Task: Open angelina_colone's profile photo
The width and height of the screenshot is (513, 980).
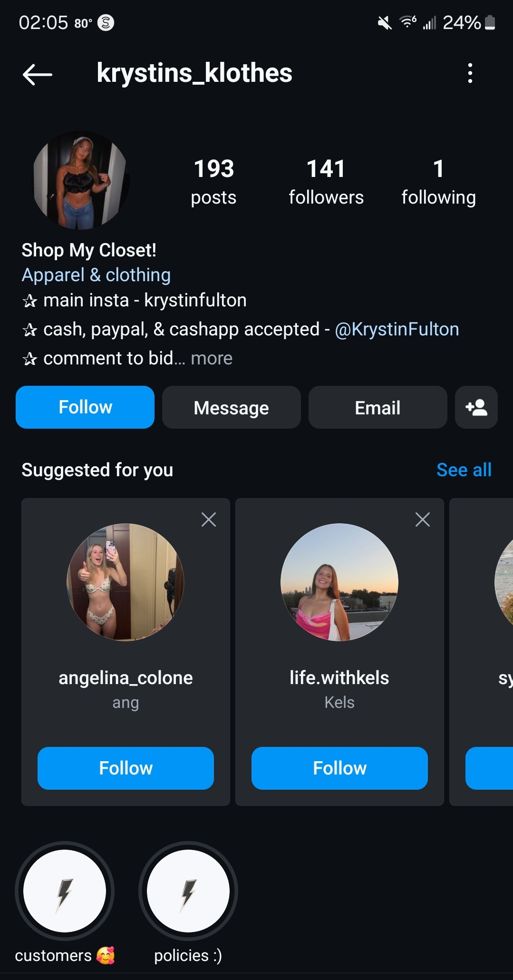Action: click(126, 582)
